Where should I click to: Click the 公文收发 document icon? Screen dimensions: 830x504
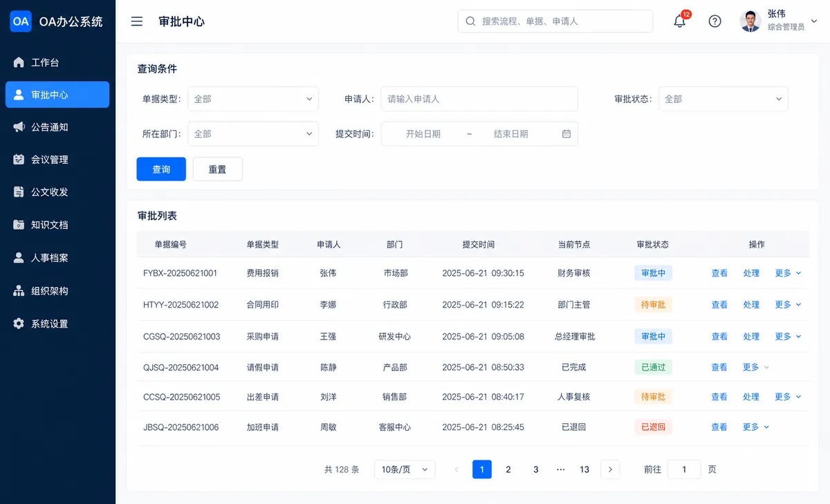19,192
